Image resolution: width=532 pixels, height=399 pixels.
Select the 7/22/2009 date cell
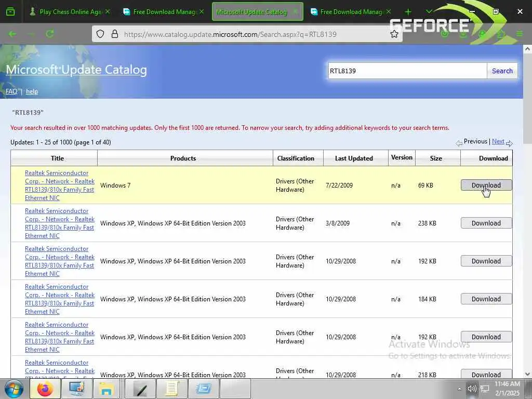pyautogui.click(x=339, y=185)
